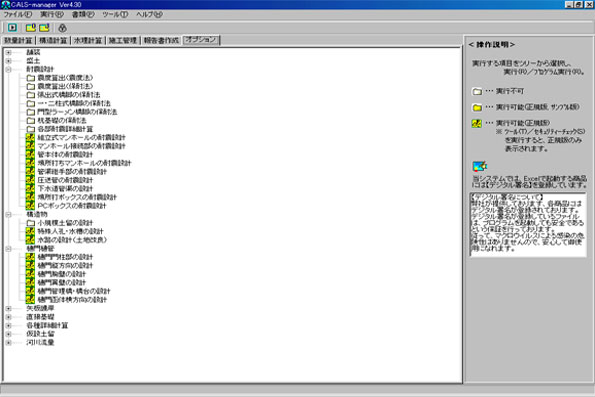Screen dimensions: 595x397
Task: Expand the 舗装 tree node
Action: (x=8, y=52)
